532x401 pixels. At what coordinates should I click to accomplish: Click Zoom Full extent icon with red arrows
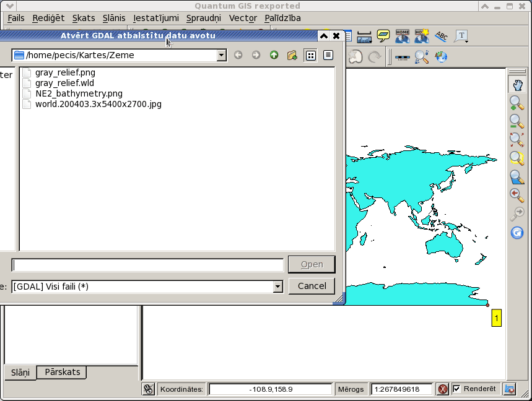coord(517,140)
